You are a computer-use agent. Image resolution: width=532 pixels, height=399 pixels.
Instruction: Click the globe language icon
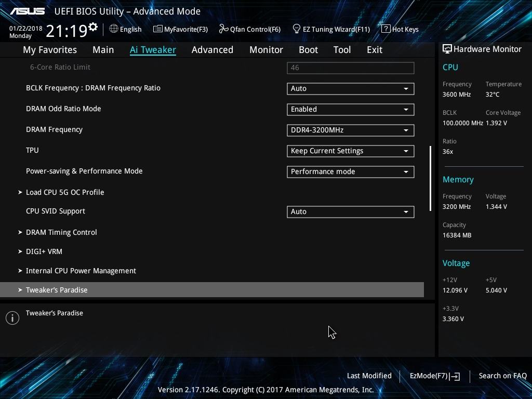pos(114,29)
